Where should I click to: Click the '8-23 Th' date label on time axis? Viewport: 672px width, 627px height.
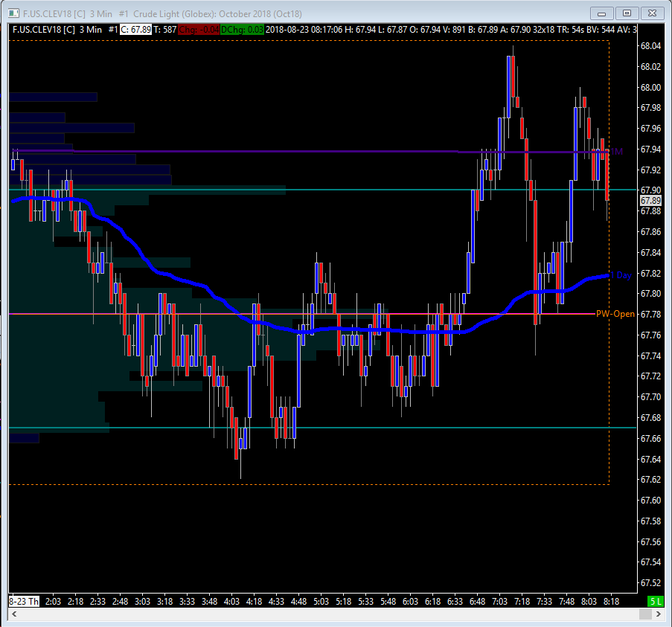(x=24, y=601)
